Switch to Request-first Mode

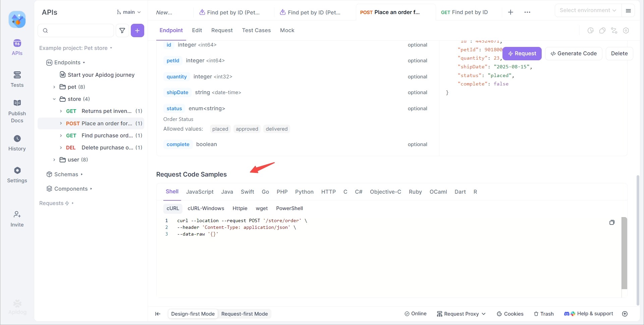click(245, 314)
